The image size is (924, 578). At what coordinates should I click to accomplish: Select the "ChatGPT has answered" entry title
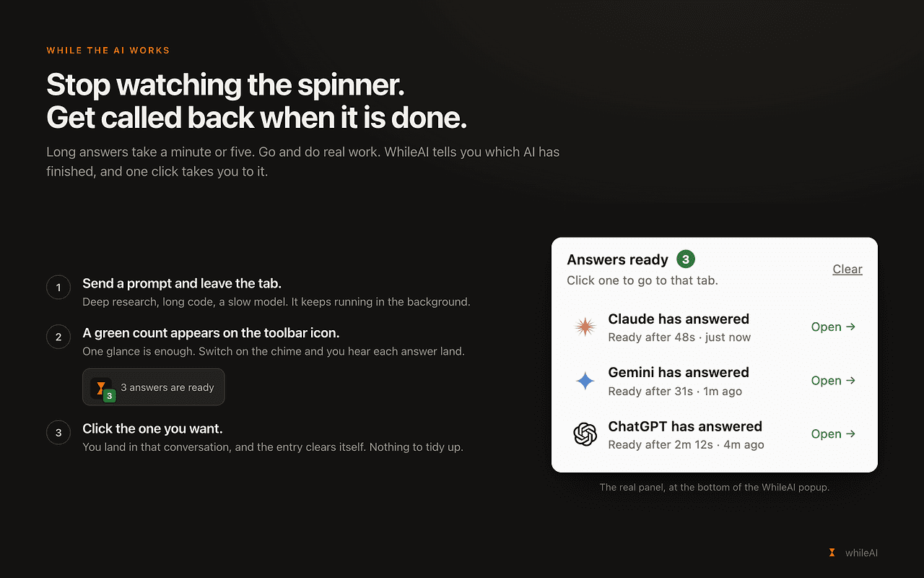click(x=685, y=426)
